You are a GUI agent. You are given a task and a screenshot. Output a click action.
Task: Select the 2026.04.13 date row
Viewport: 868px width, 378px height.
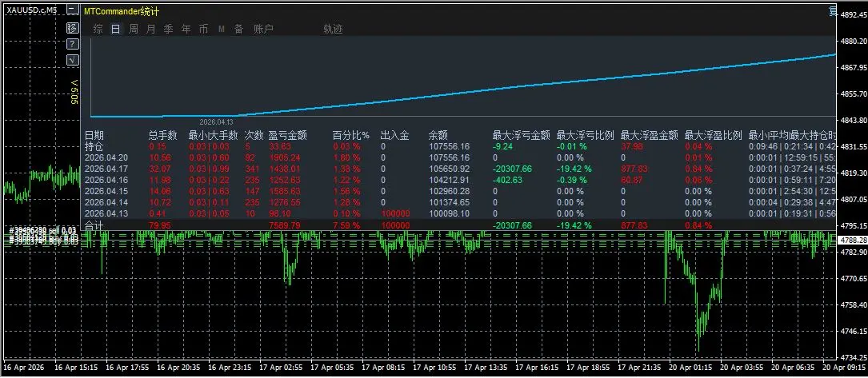106,213
